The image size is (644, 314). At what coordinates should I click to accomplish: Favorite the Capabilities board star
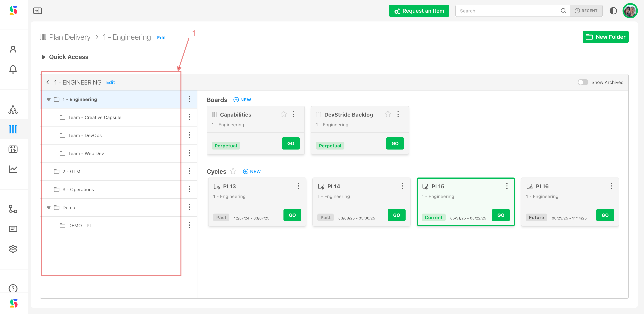(x=283, y=114)
